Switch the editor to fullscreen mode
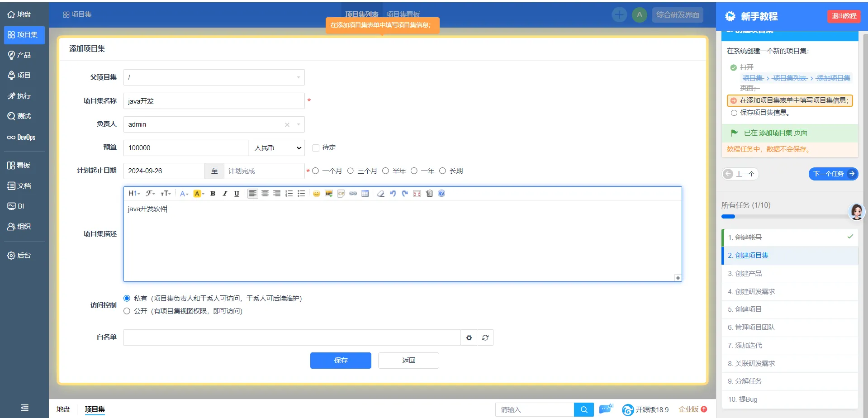 tap(417, 194)
